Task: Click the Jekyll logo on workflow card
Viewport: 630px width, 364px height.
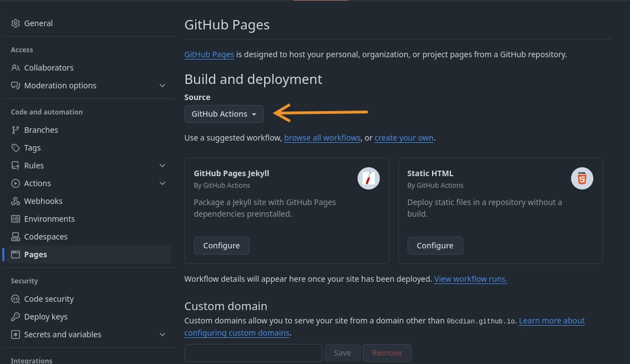Action: (369, 178)
